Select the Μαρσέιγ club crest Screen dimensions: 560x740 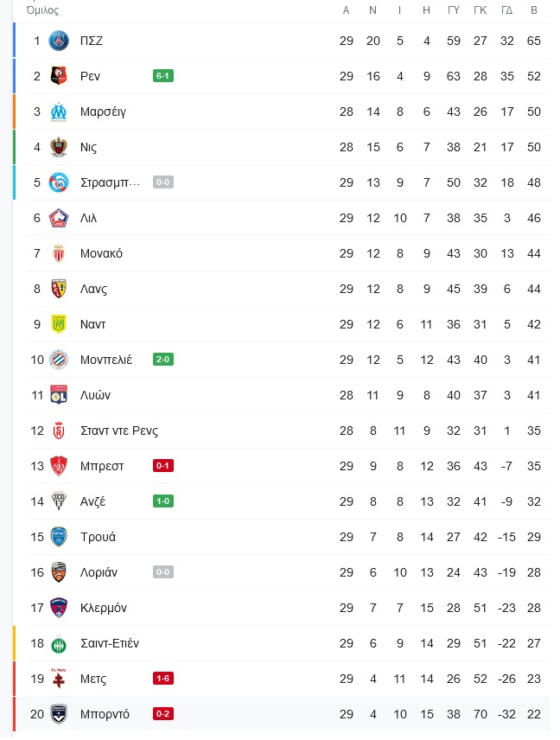pos(59,112)
